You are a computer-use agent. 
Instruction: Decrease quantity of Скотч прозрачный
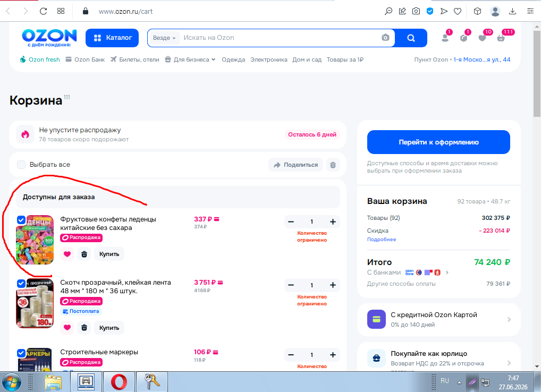[291, 285]
